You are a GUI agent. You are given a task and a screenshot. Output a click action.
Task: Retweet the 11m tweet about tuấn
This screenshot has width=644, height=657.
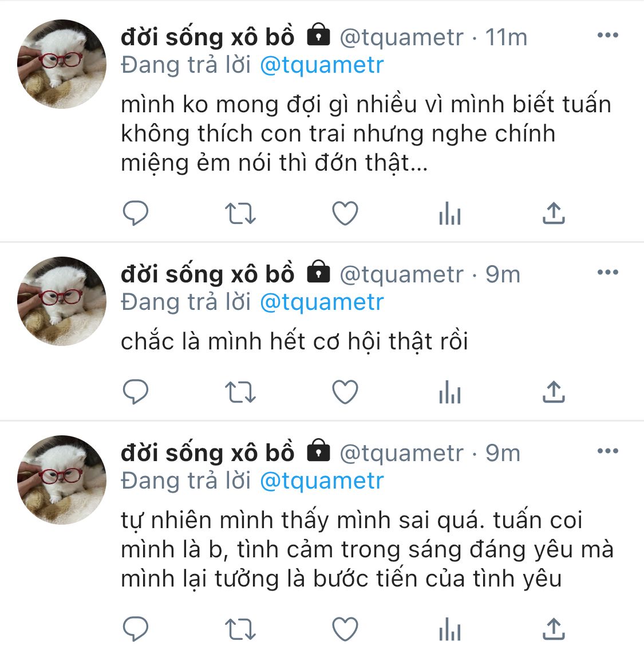[x=240, y=213]
